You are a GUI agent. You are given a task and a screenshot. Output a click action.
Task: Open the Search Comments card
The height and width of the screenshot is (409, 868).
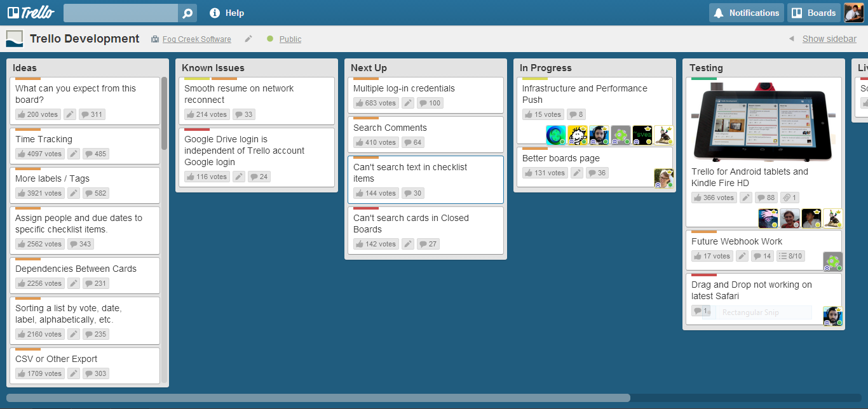click(x=425, y=134)
